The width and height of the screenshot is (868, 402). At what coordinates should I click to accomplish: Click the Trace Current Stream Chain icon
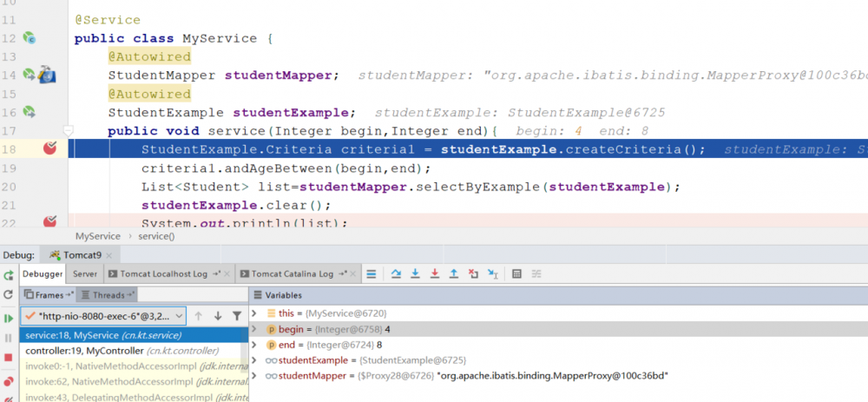536,273
